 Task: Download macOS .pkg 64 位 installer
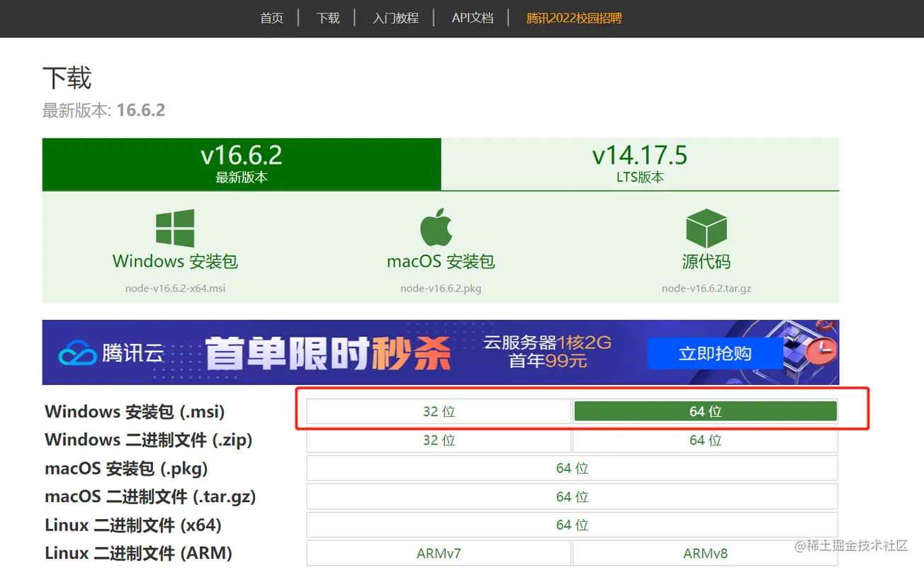pyautogui.click(x=573, y=469)
